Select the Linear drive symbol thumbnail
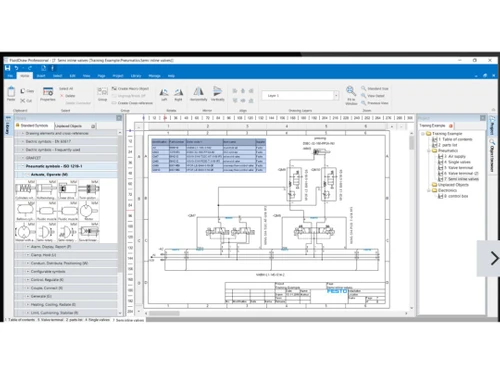 point(67,190)
